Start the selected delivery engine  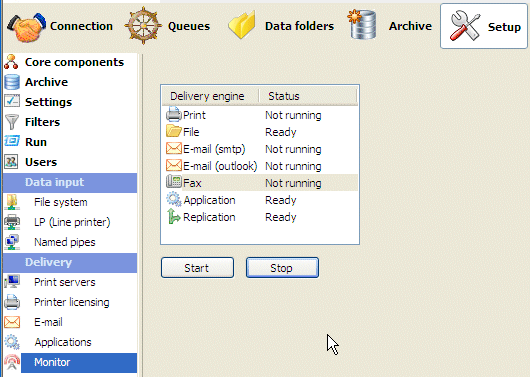point(197,268)
